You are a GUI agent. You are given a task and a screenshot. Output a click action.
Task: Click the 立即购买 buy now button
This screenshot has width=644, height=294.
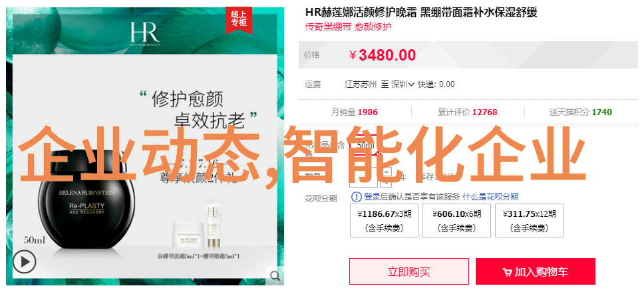click(409, 271)
